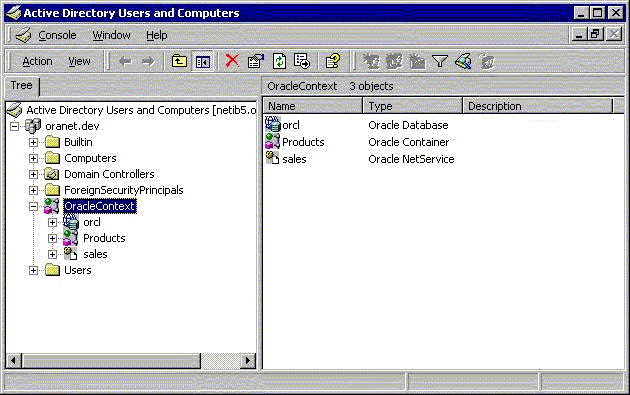Select Domain Controllers in the tree
This screenshot has height=395, width=630.
109,174
